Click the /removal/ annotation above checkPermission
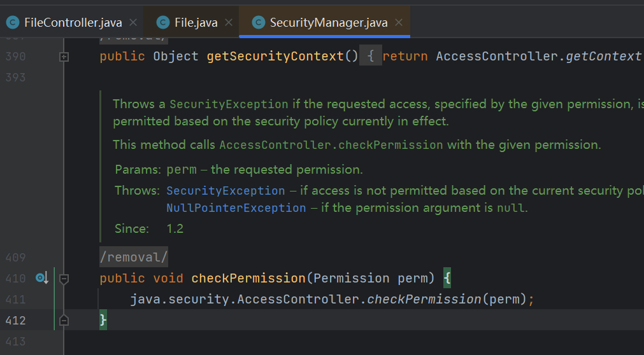Viewport: 644px width, 355px height. 134,257
